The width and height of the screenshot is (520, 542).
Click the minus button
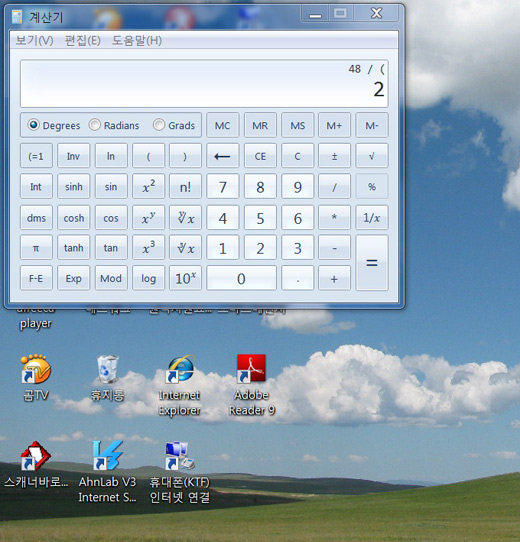tap(334, 247)
